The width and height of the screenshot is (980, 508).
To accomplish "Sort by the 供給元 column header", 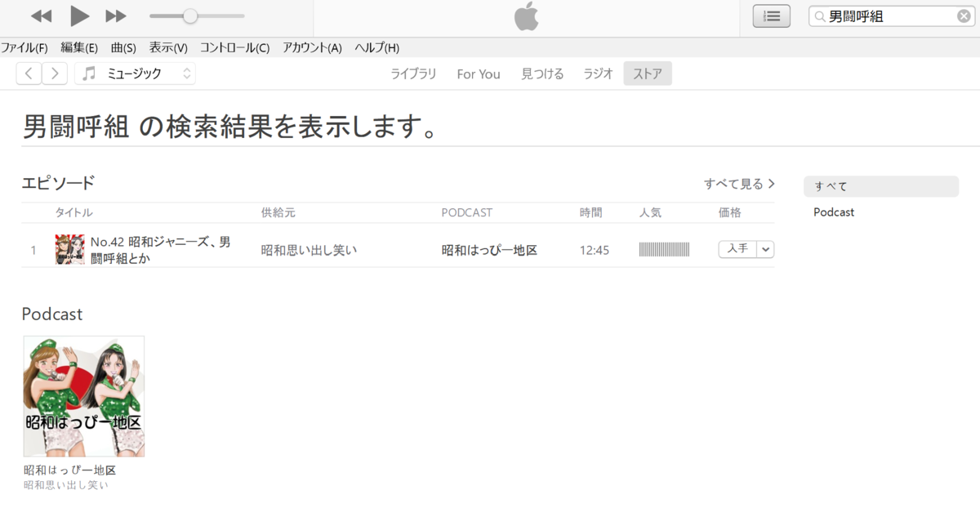I will [x=278, y=212].
